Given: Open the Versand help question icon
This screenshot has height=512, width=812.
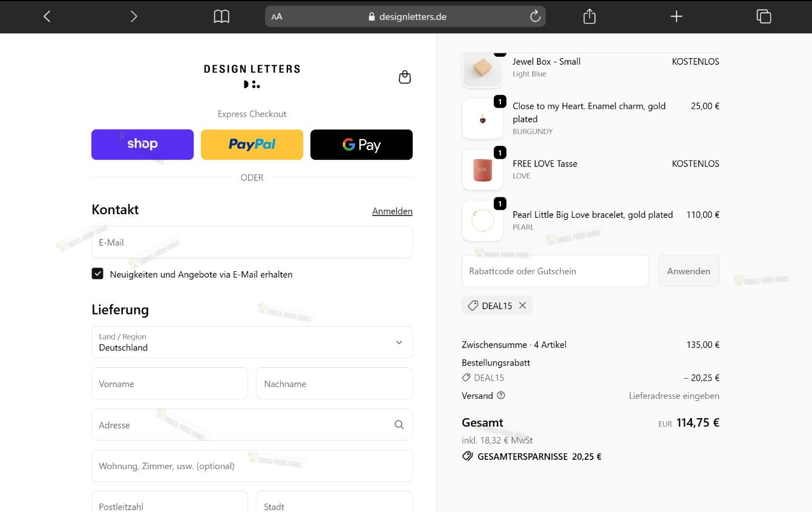Looking at the screenshot, I should [x=501, y=396].
